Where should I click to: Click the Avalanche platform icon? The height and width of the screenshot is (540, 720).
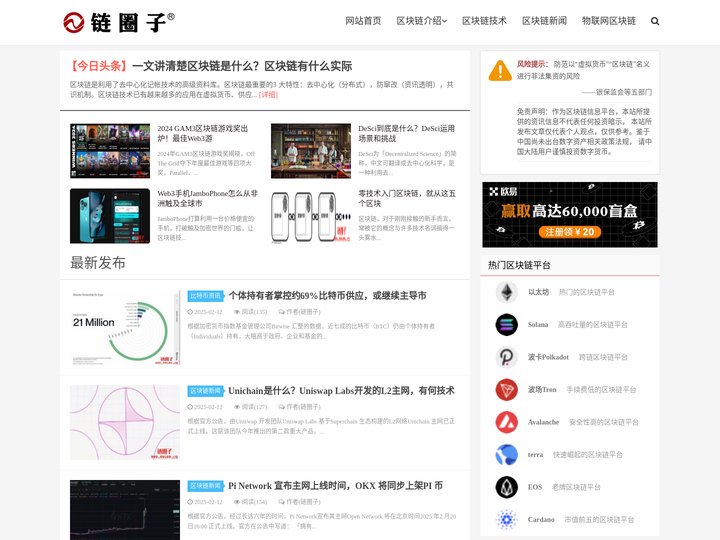(506, 422)
